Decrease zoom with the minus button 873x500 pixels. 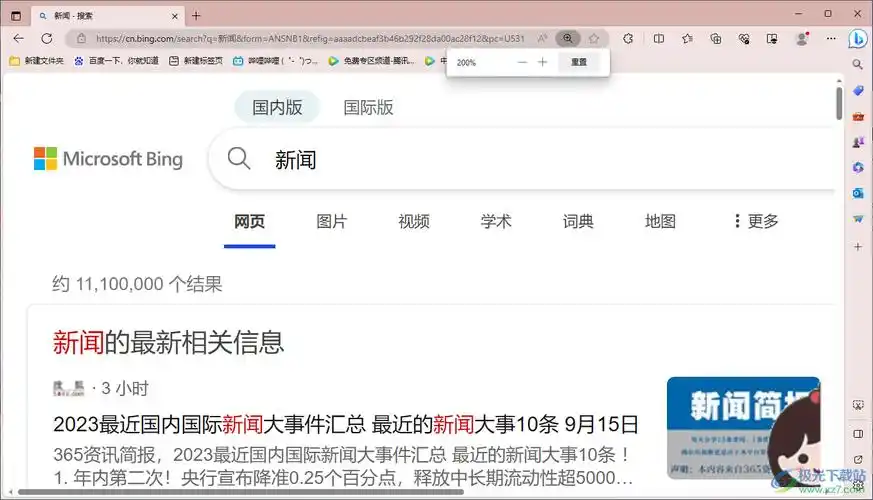tap(521, 62)
